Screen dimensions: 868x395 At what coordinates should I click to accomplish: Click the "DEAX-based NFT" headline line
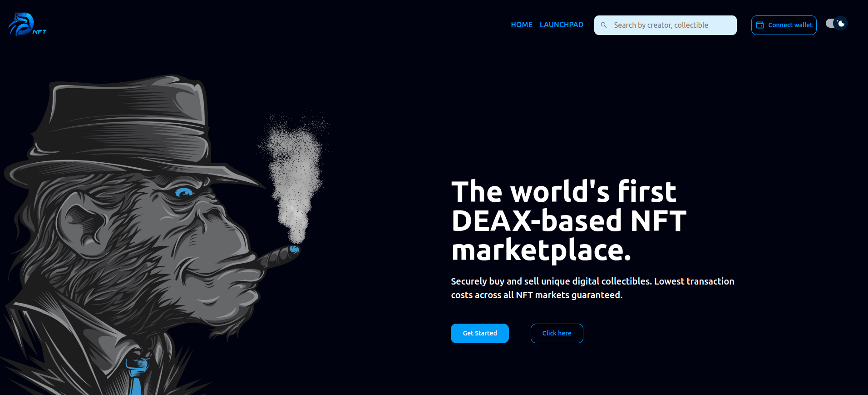[569, 221]
